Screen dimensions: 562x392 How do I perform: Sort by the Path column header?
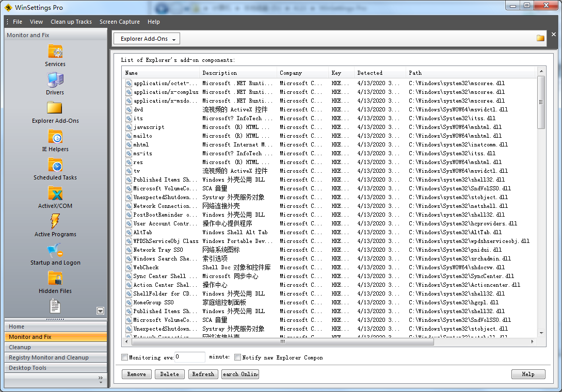tap(471, 73)
